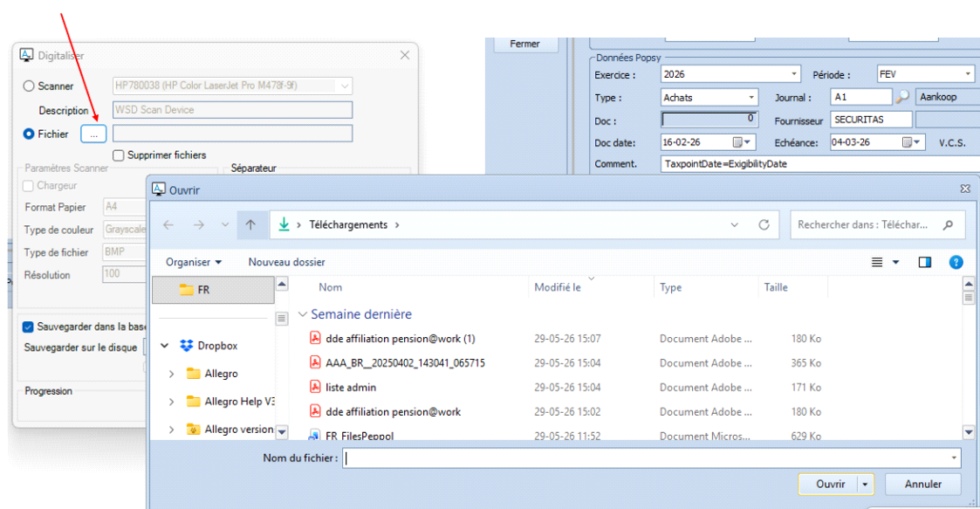Go forward in the Ouvrir dialog

pyautogui.click(x=198, y=225)
